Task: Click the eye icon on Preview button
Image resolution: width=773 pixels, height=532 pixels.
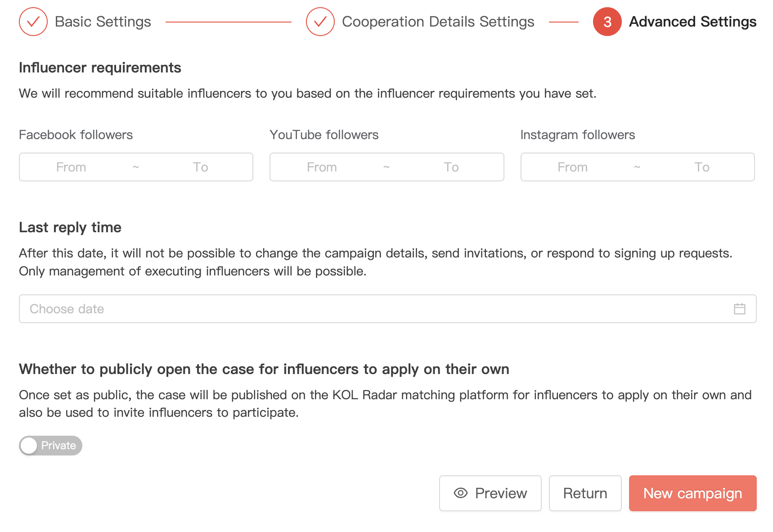Action: [460, 493]
